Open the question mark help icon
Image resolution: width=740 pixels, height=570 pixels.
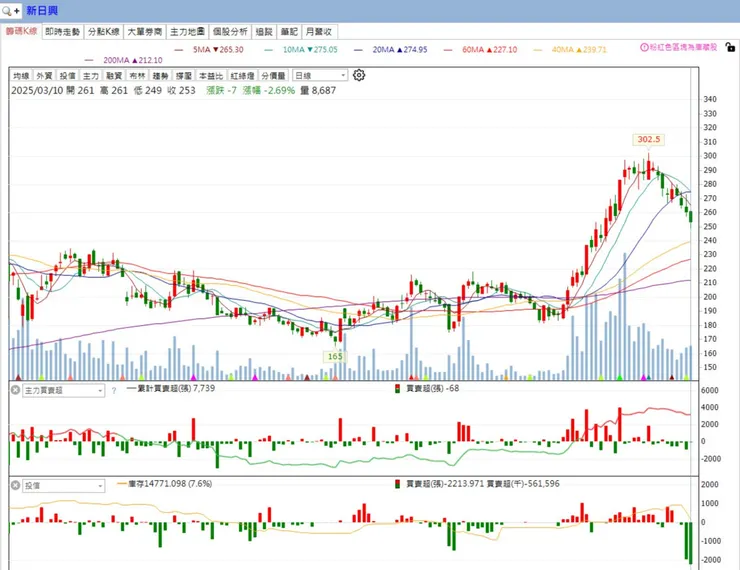tap(114, 391)
